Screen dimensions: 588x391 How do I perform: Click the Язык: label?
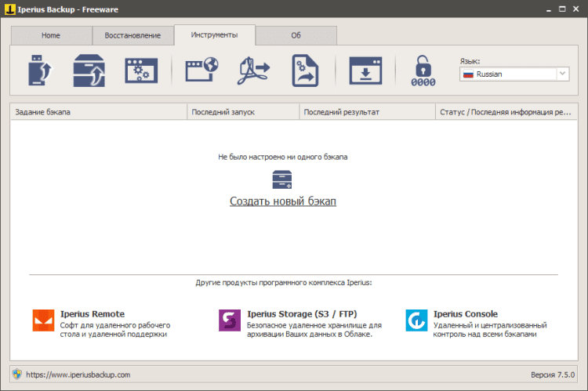470,61
